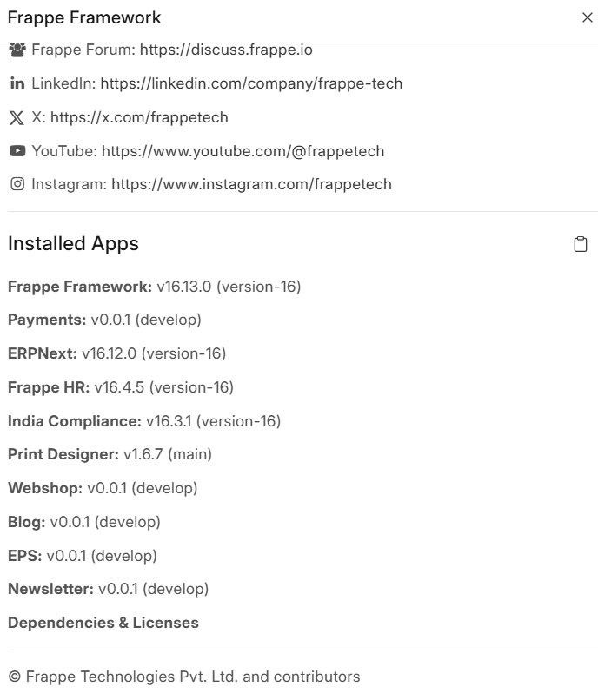Screen dimensions: 598x700
Task: Click the Instagram logo icon
Action: tap(17, 184)
